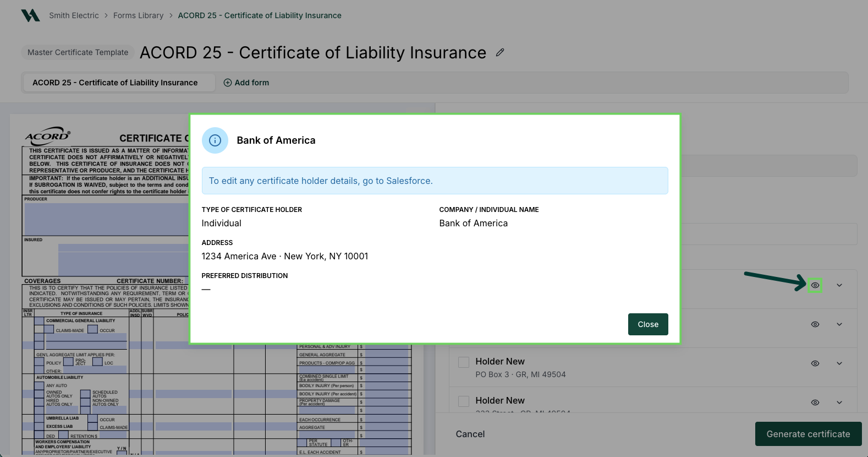Tick the checkbox of the bottom Holder New row

464,401
